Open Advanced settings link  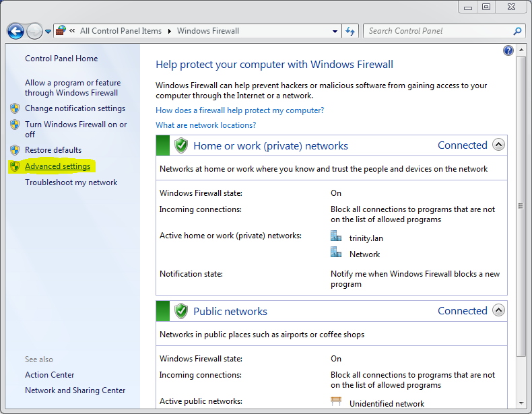point(58,166)
